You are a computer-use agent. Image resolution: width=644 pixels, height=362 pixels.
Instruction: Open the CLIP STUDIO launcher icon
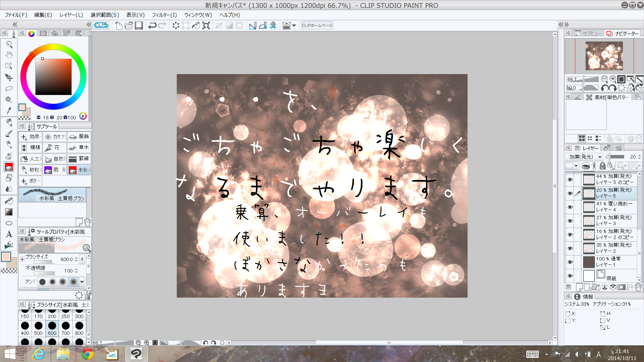point(101,25)
